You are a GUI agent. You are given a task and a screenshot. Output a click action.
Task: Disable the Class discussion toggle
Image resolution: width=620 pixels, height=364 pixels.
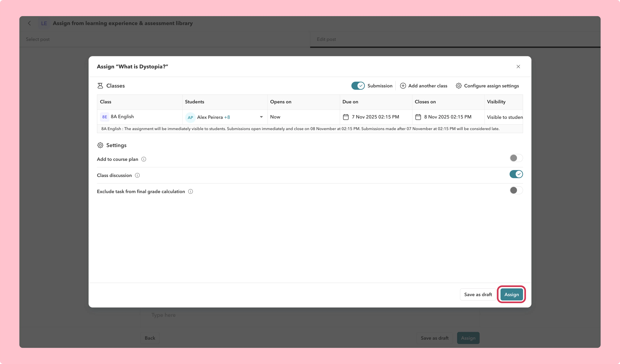(516, 174)
